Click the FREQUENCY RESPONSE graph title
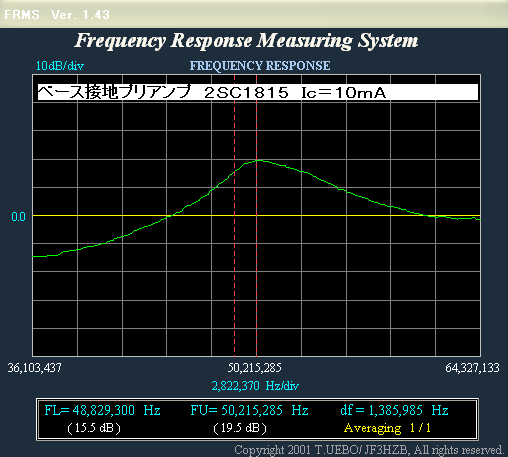Image resolution: width=508 pixels, height=457 pixels. [260, 66]
